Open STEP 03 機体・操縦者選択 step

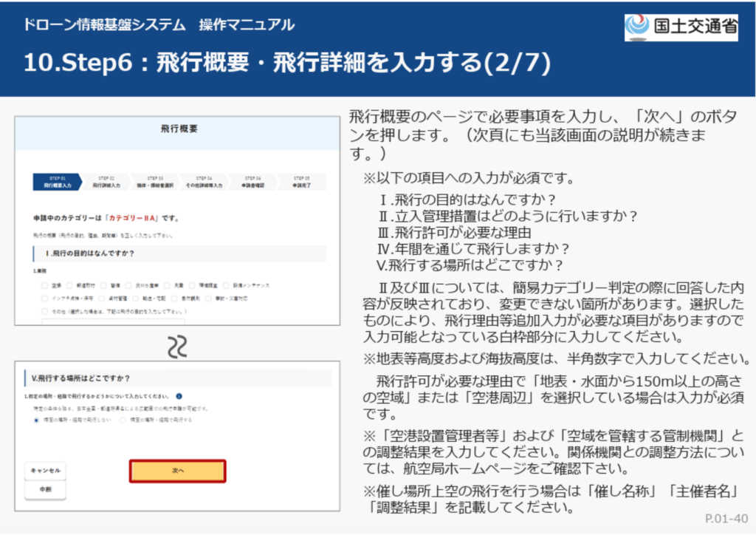click(x=154, y=183)
